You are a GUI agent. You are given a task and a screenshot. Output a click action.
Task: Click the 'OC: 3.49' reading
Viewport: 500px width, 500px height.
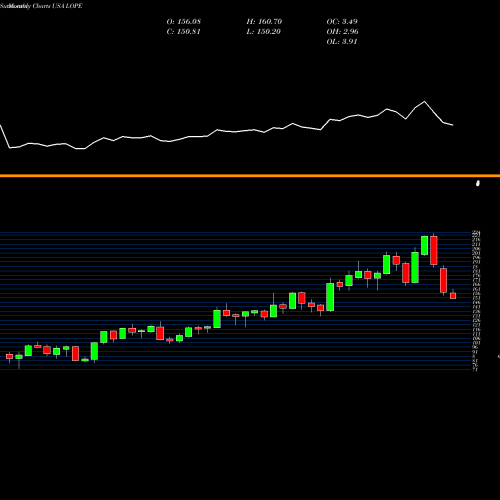coord(342,22)
